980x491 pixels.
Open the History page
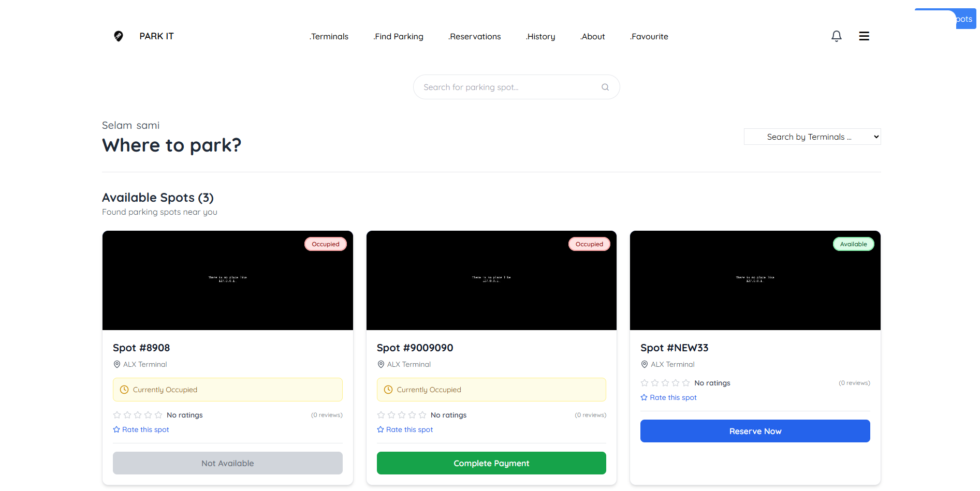tap(540, 36)
